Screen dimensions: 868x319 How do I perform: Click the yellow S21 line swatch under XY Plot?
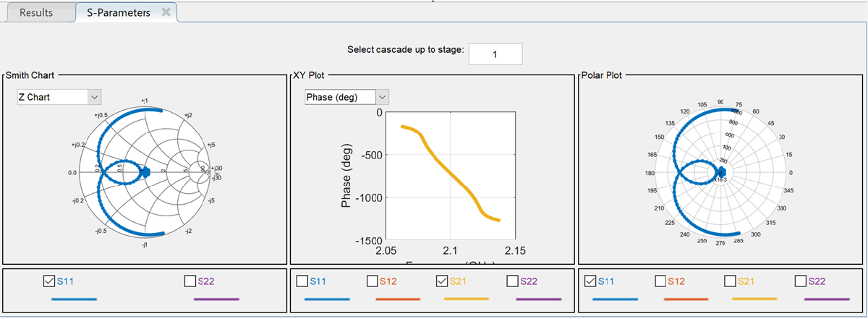click(466, 298)
